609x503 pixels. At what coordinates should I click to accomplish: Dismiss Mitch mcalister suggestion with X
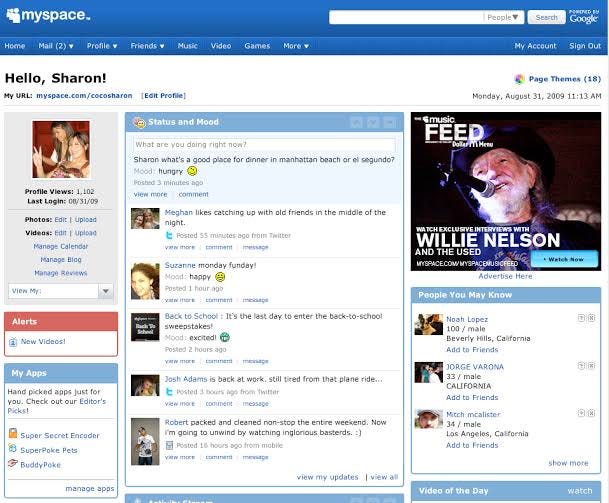tap(592, 413)
